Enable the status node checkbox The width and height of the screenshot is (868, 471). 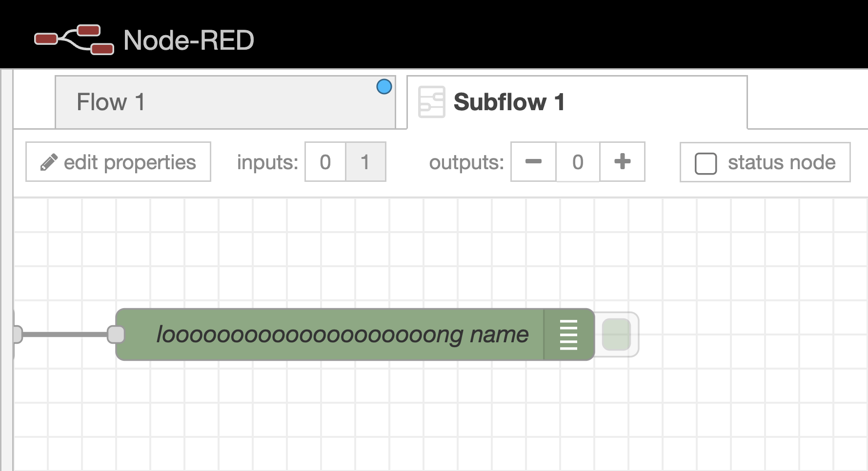[706, 163]
